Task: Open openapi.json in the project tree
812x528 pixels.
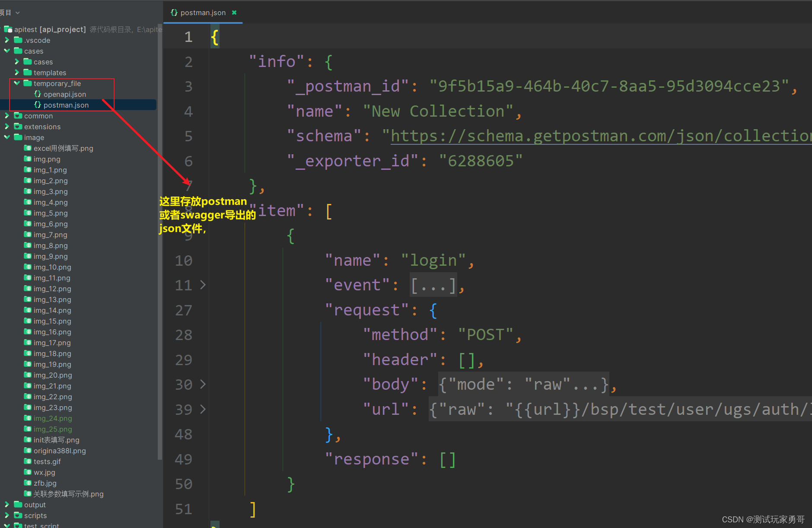Action: point(65,94)
